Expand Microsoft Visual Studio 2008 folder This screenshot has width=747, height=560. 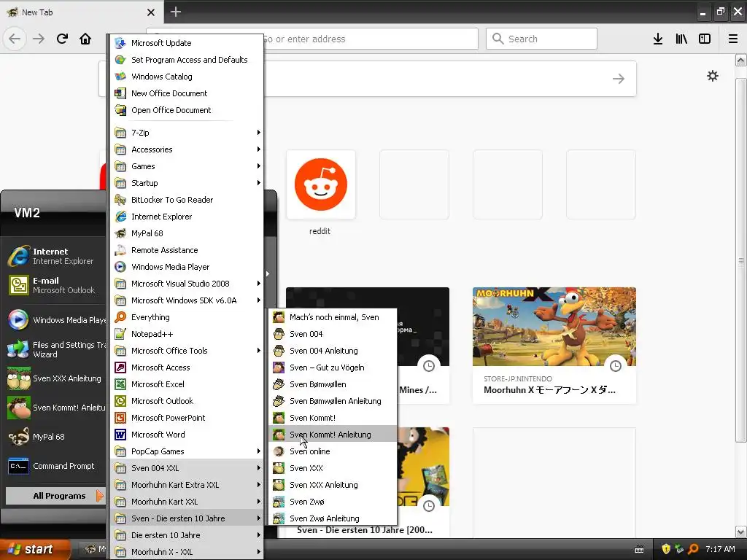[x=187, y=284]
